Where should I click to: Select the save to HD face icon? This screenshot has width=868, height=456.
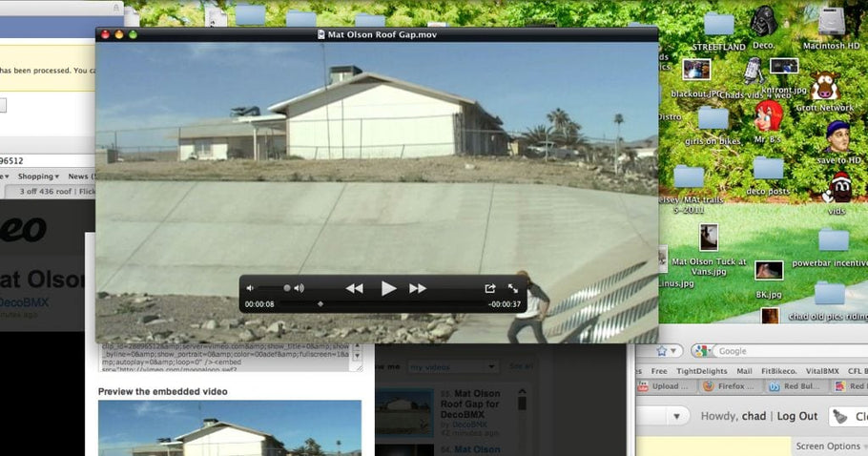pyautogui.click(x=837, y=136)
